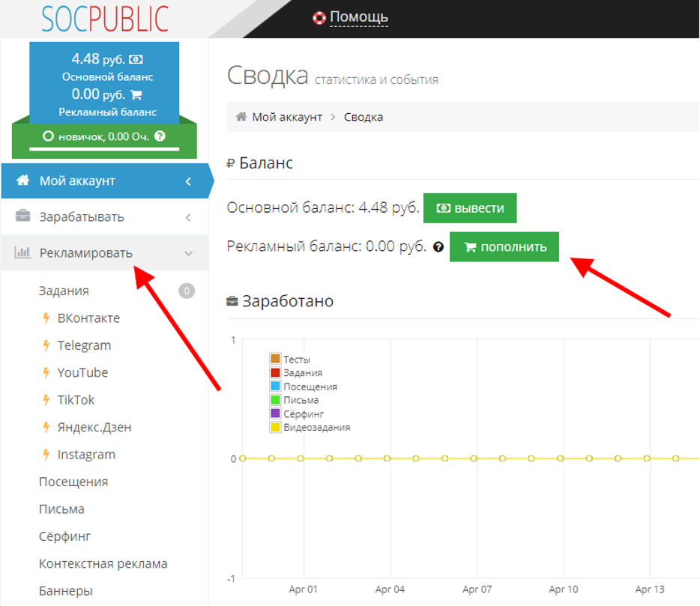The height and width of the screenshot is (606, 700).
Task: Open Контекстная реклама in the sidebar
Action: point(103,563)
